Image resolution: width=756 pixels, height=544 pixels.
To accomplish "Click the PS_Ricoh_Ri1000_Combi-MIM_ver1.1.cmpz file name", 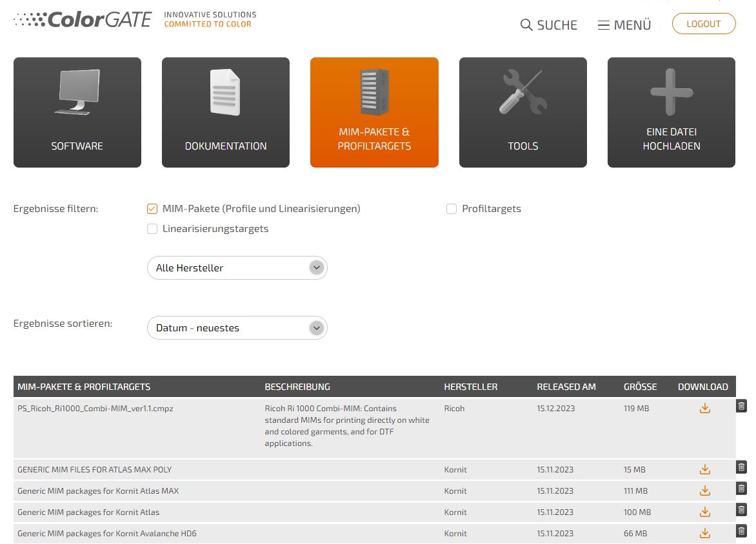I will tap(95, 409).
